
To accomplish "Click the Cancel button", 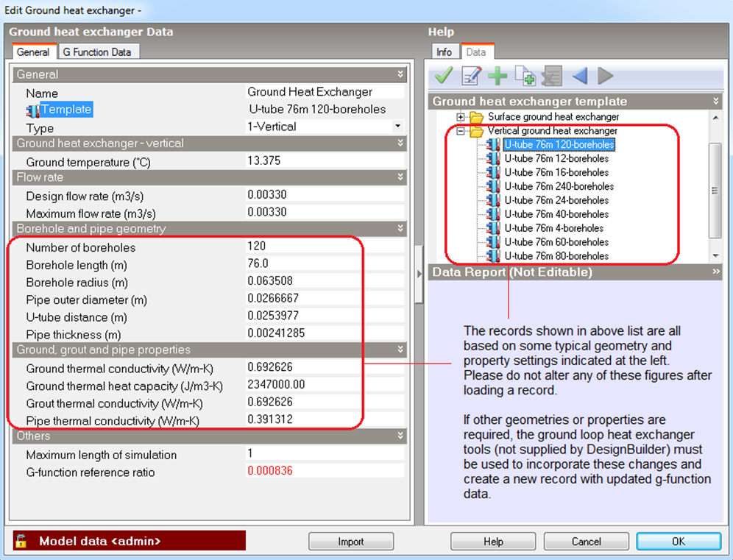I will [586, 542].
